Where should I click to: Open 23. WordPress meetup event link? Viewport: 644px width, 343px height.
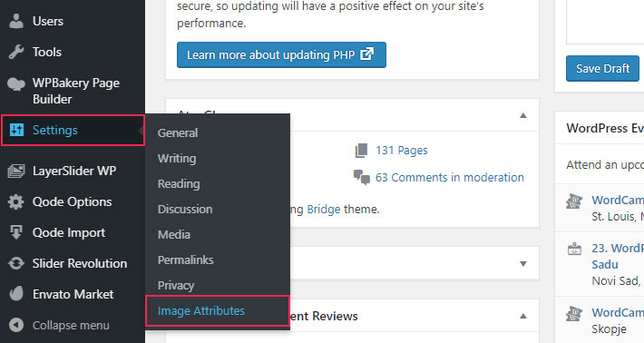[618, 256]
